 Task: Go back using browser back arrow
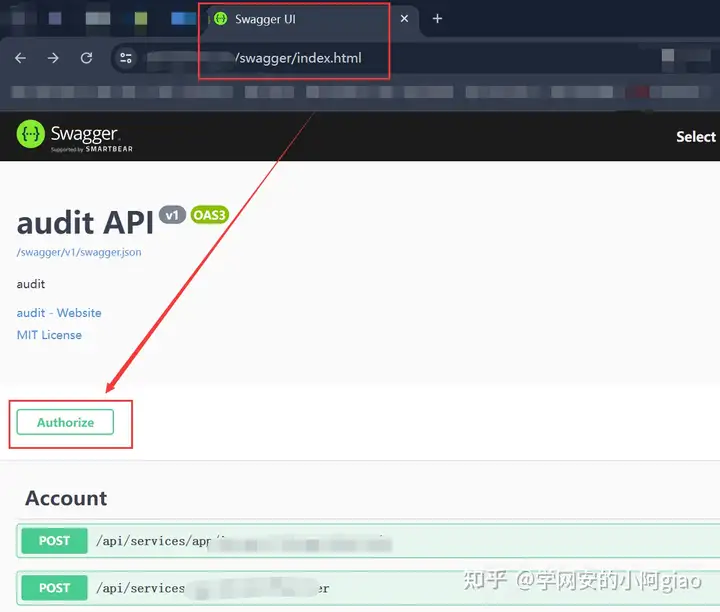click(x=20, y=58)
